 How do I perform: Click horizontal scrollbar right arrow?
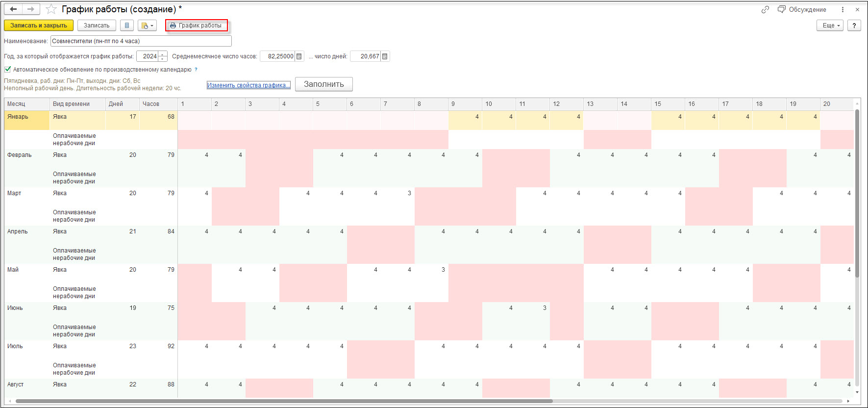coord(847,401)
